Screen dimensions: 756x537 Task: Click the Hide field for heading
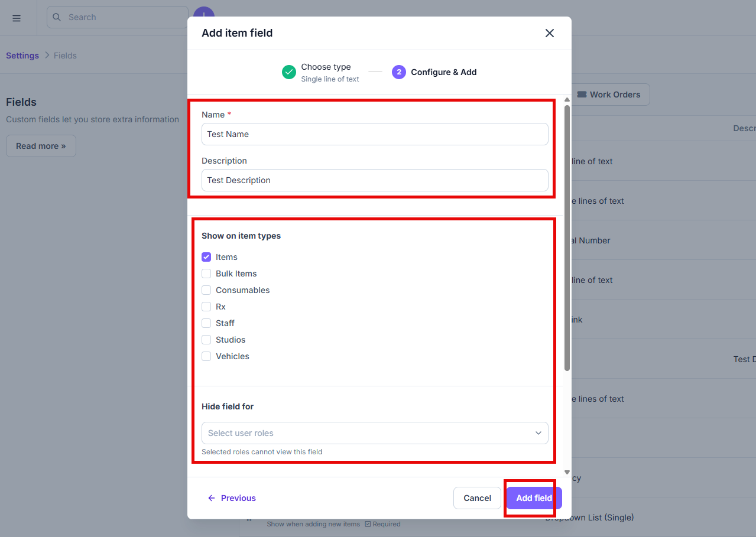(x=228, y=406)
